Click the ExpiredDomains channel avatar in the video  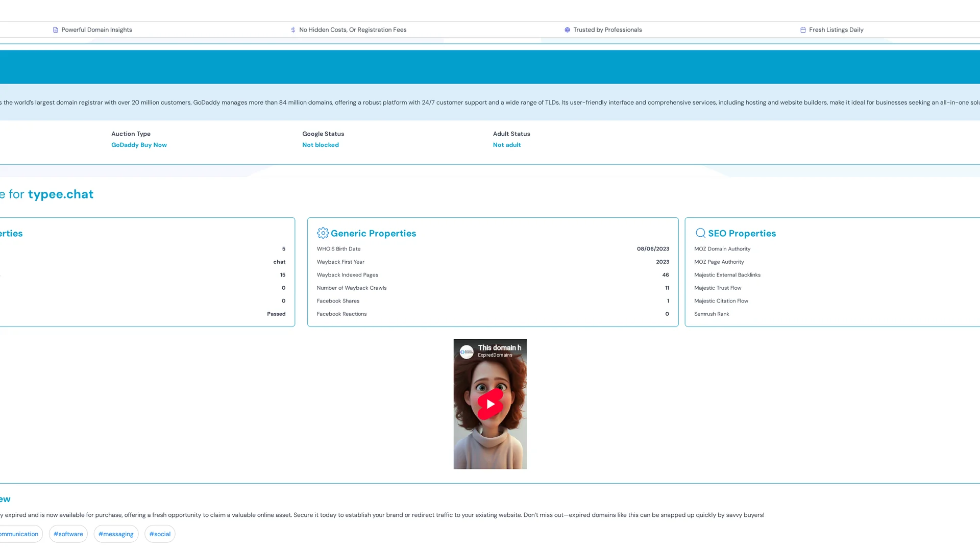click(467, 352)
